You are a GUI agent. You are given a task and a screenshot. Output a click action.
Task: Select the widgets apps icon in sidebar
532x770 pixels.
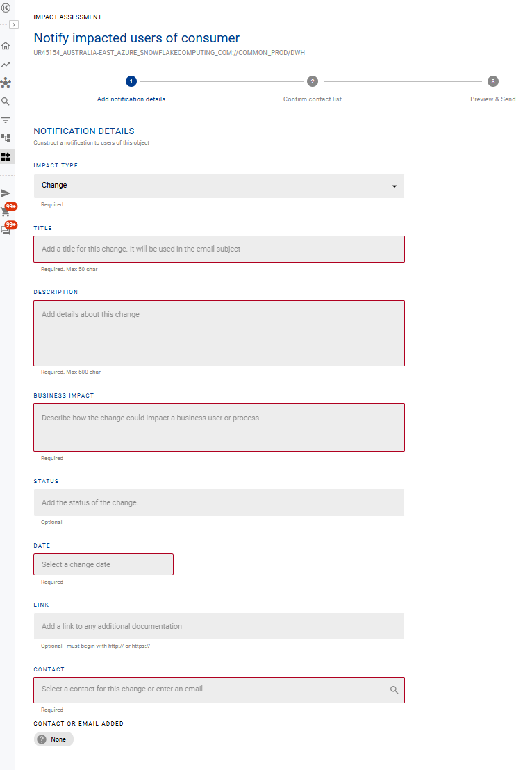[x=6, y=157]
